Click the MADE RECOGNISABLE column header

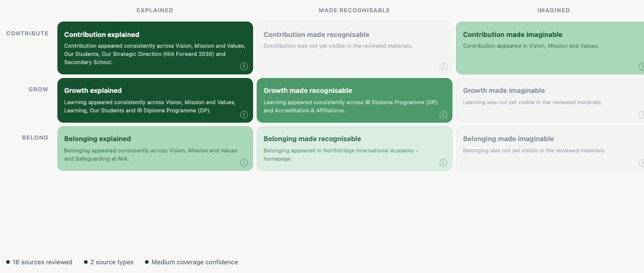point(354,10)
